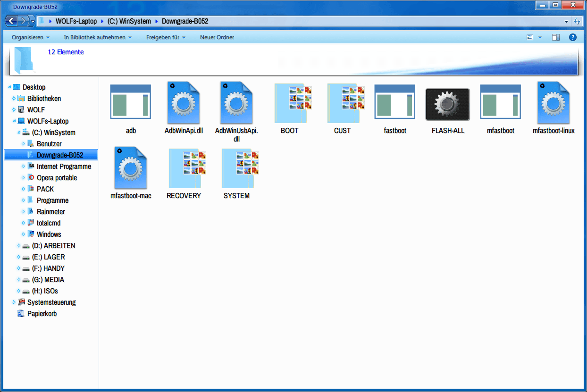Click Downgrade-B052 in the address bar
587x392 pixels.
tap(185, 21)
